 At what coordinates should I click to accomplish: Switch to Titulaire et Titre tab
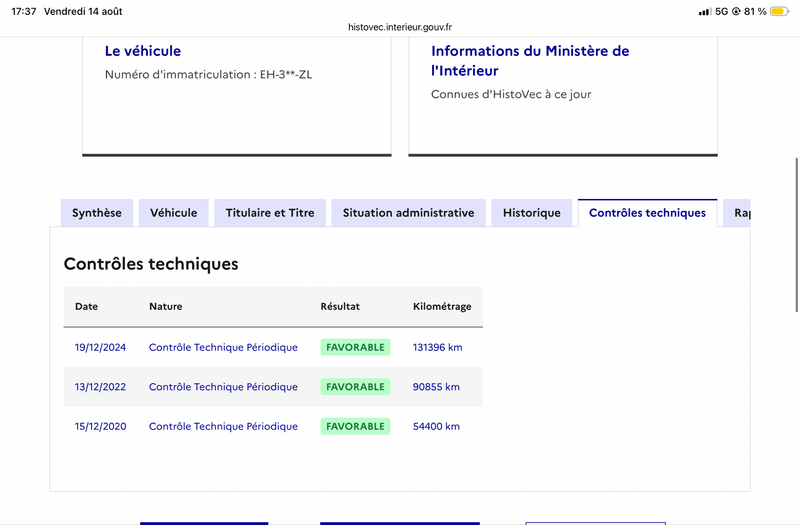270,213
